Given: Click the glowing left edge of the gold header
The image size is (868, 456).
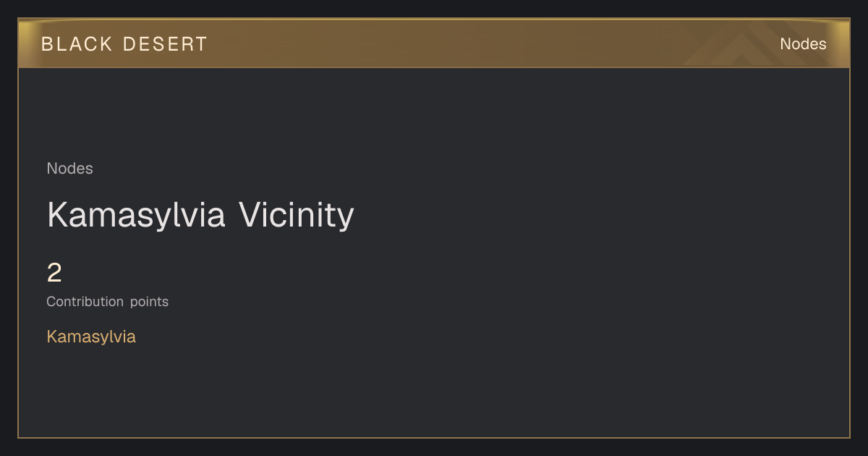Looking at the screenshot, I should [x=26, y=44].
